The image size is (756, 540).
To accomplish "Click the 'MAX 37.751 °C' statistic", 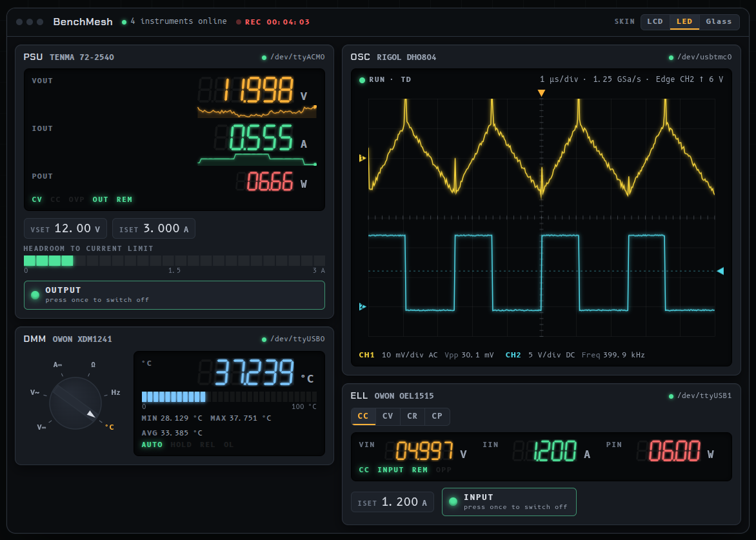I will pyautogui.click(x=241, y=419).
